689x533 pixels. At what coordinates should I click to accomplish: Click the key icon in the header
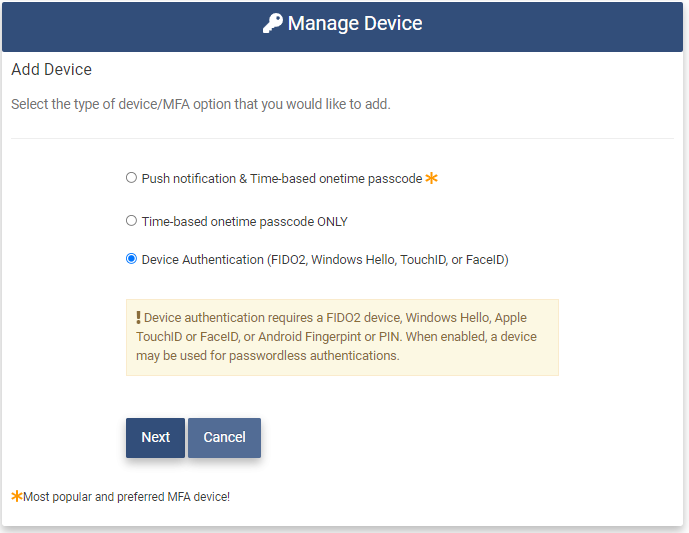tap(272, 24)
